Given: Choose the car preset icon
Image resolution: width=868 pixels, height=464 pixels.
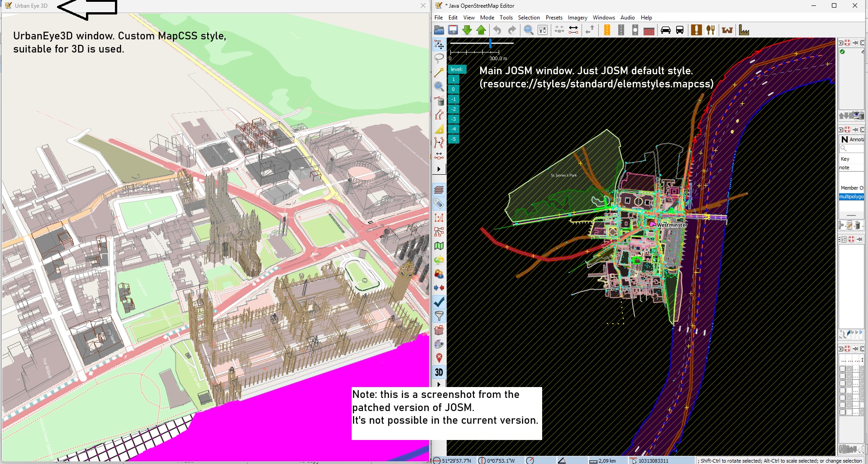Looking at the screenshot, I should [666, 30].
